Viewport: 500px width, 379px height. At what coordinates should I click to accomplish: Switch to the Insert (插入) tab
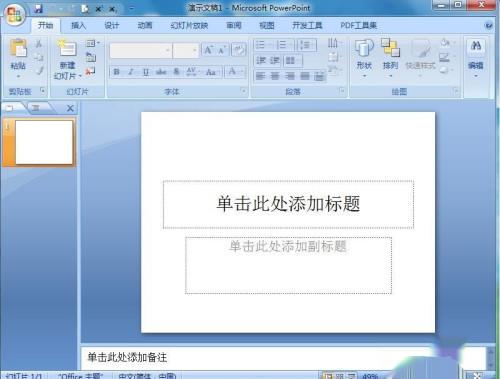click(79, 25)
